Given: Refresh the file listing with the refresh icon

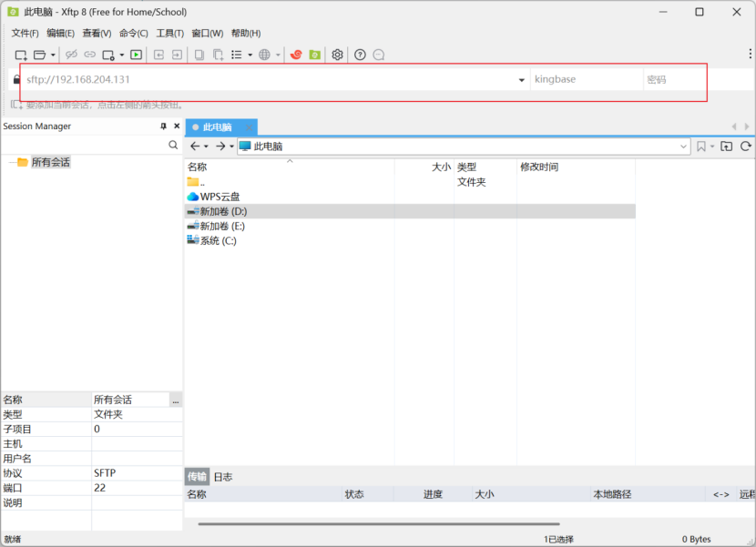Looking at the screenshot, I should click(x=745, y=146).
